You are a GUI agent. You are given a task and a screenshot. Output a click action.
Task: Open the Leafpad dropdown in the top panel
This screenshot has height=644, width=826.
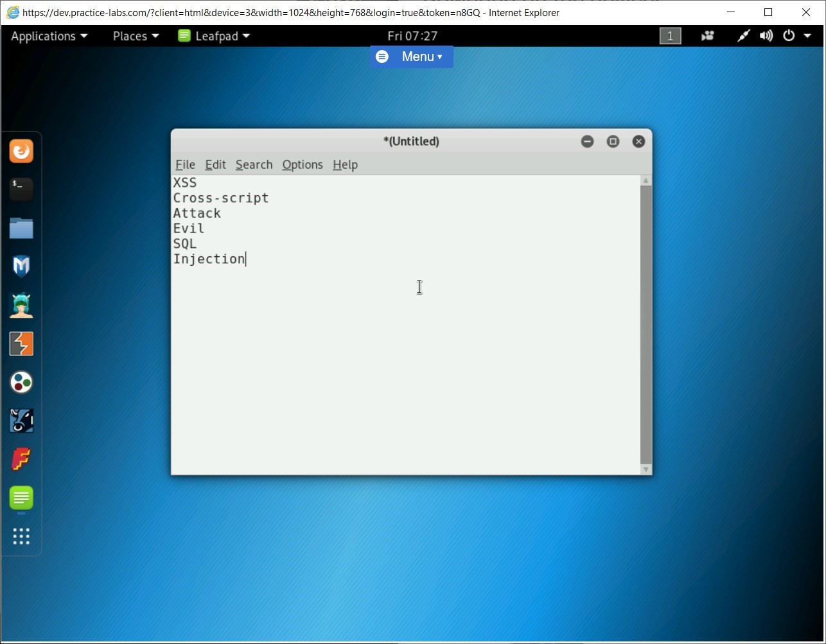click(215, 36)
